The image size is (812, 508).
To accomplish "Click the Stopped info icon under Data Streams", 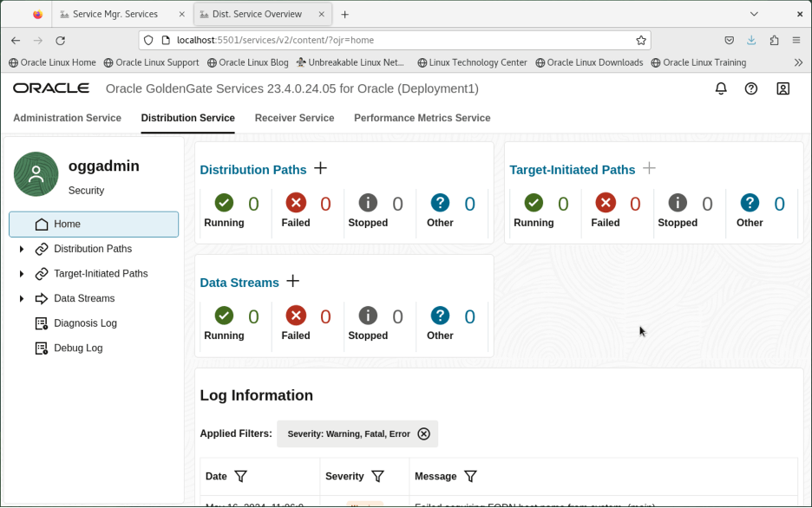I will click(x=368, y=316).
